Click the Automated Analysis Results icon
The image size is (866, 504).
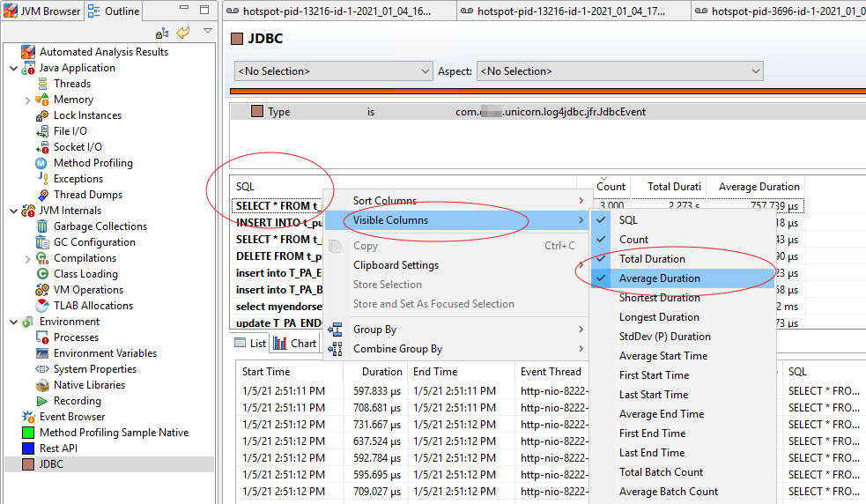[27, 52]
